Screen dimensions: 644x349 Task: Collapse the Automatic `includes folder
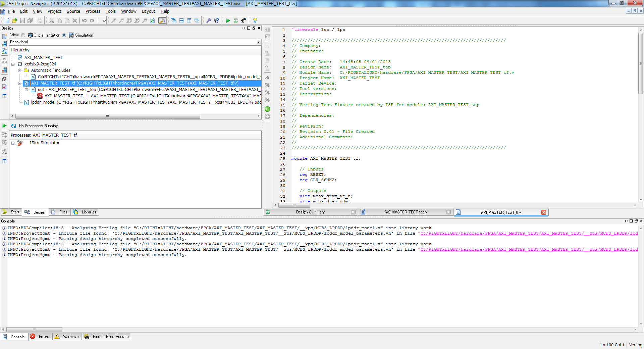[x=20, y=70]
